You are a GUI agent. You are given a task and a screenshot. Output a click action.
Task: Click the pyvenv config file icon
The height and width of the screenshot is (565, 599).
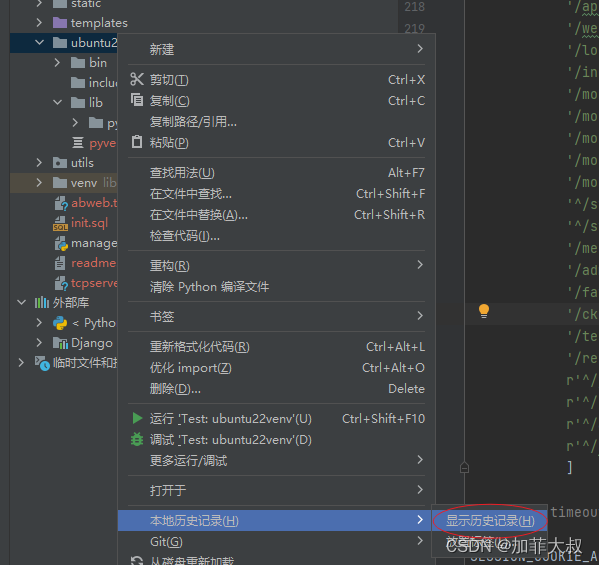(x=78, y=142)
